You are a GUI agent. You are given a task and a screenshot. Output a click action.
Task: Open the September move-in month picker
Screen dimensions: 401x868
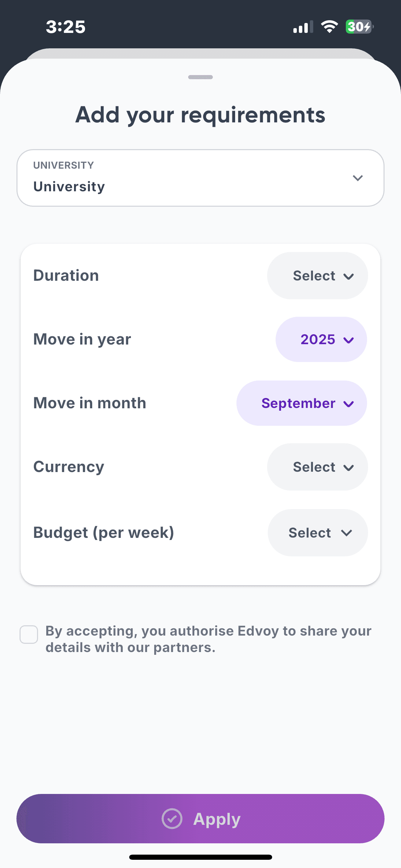pos(301,403)
